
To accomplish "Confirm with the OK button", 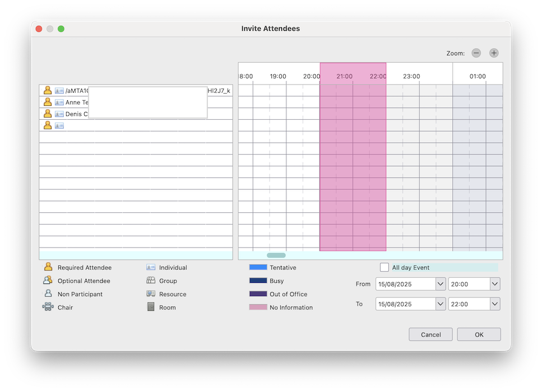I will (x=479, y=334).
